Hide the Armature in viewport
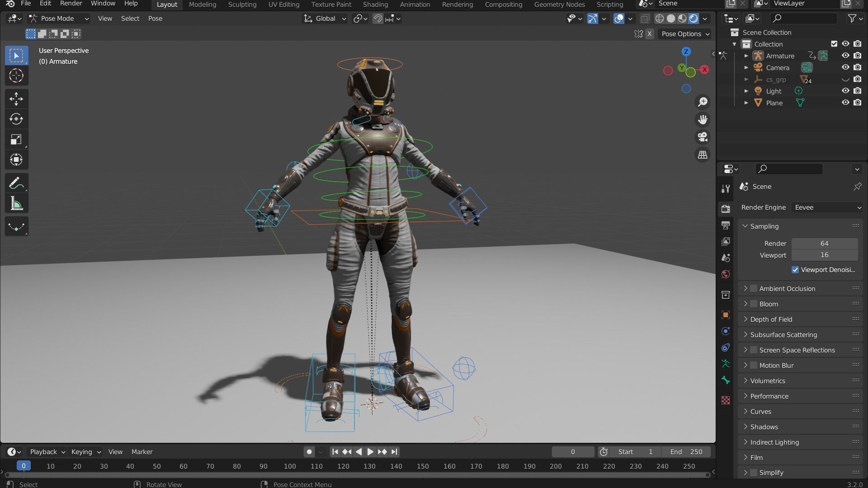Screen dimensions: 868x488 pyautogui.click(x=845, y=56)
